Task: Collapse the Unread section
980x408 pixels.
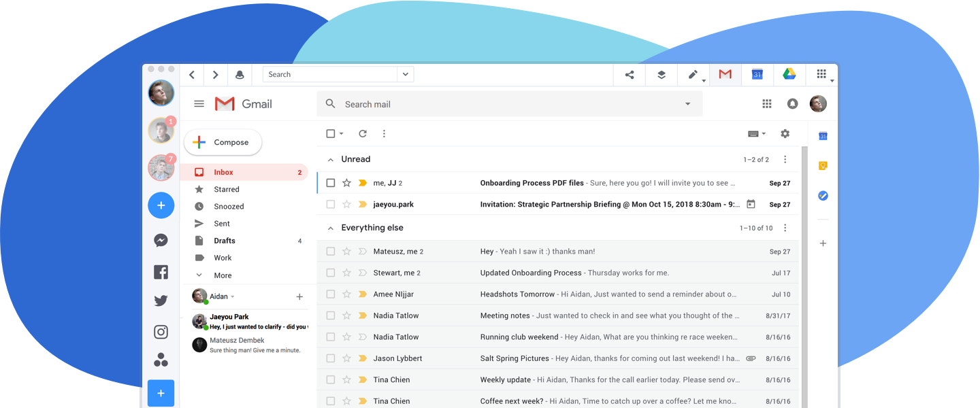Action: (x=331, y=160)
